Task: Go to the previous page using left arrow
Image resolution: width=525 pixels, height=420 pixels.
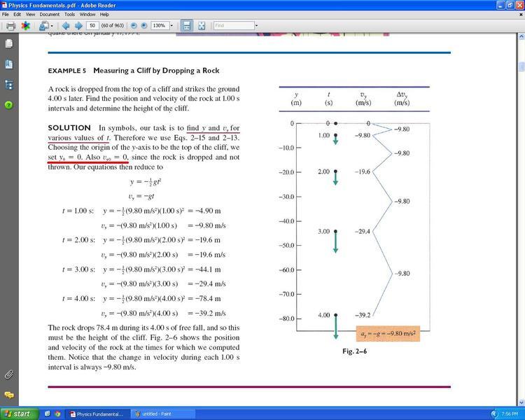Action: click(x=66, y=26)
